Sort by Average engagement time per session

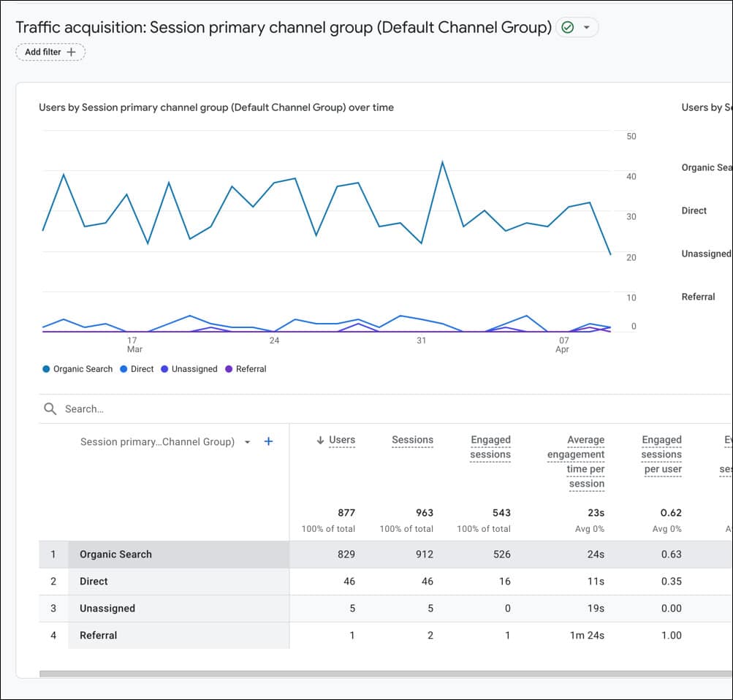tap(576, 461)
